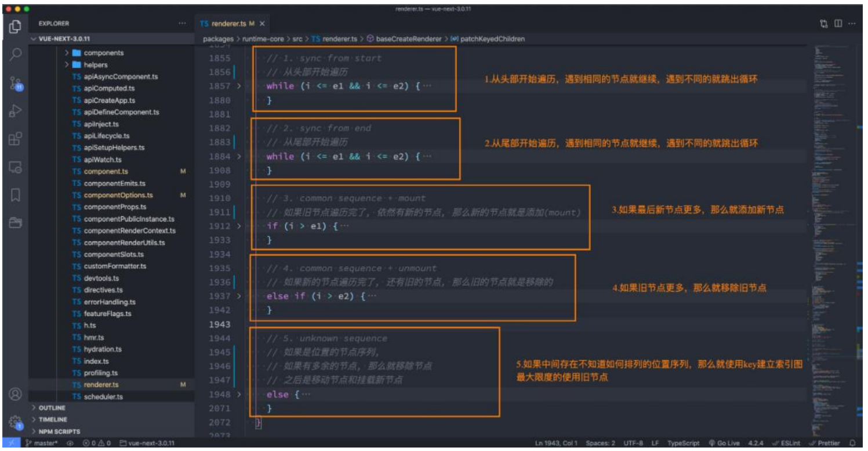Image resolution: width=868 pixels, height=451 pixels.
Task: Click the master branch button in status bar
Action: [43, 443]
